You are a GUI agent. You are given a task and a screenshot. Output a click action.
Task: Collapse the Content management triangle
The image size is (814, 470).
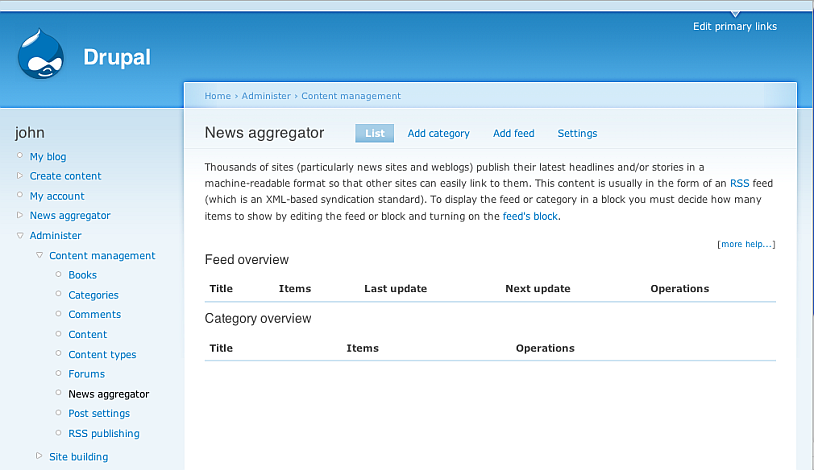point(39,255)
